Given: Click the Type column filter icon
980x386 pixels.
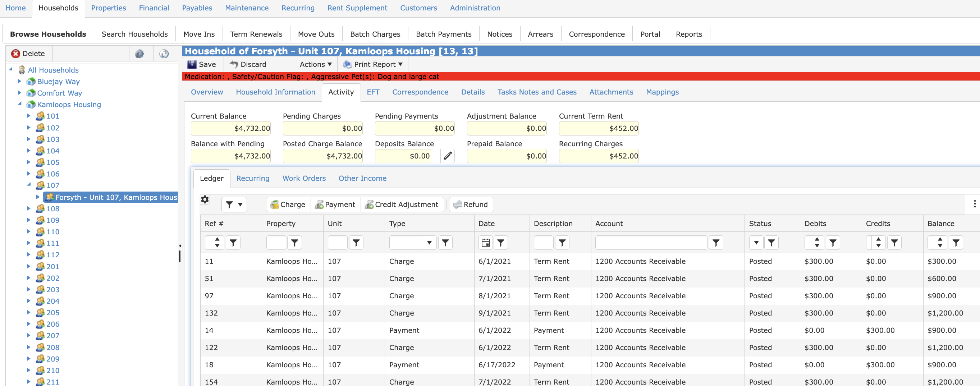Looking at the screenshot, I should click(445, 243).
